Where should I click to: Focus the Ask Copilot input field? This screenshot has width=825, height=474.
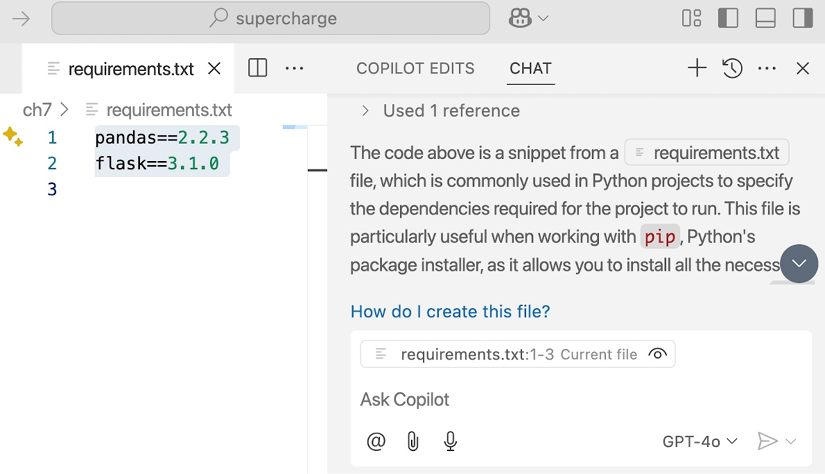pyautogui.click(x=581, y=400)
